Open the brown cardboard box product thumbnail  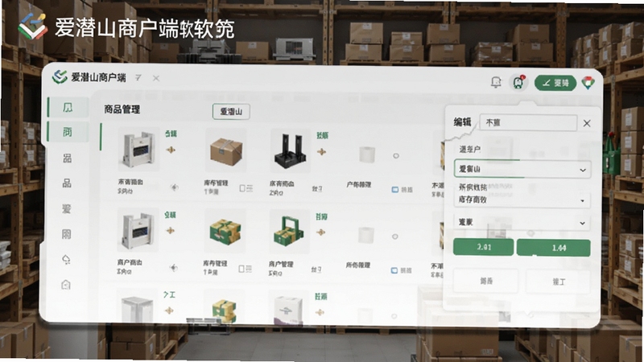click(x=226, y=150)
